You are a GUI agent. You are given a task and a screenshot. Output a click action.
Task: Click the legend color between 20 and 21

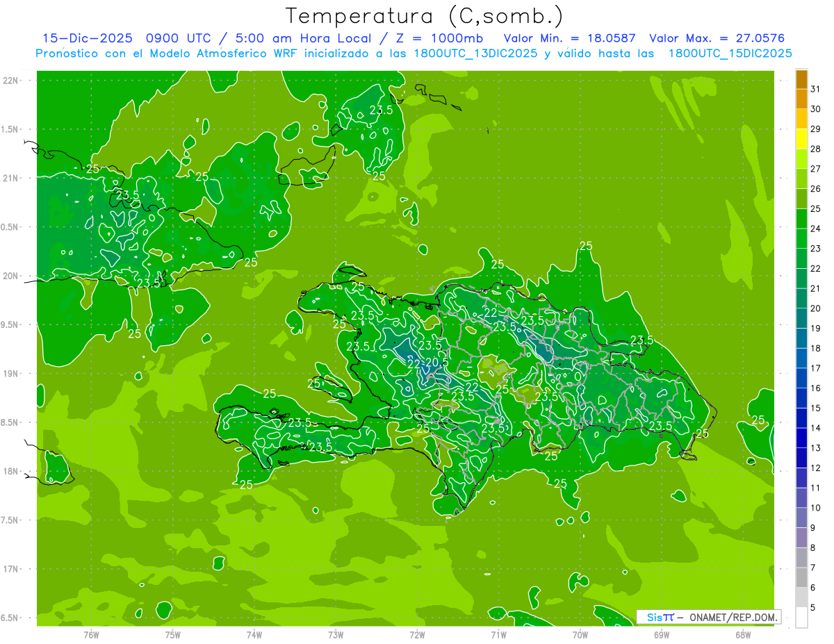click(x=801, y=299)
